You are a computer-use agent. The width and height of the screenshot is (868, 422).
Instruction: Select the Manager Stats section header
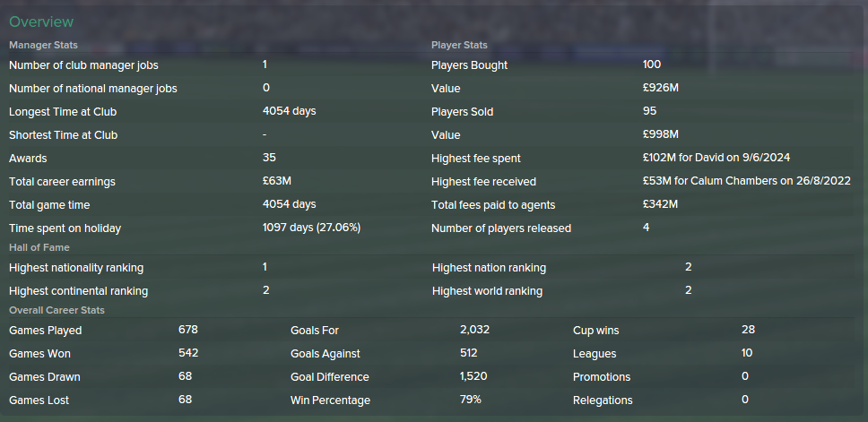(43, 45)
